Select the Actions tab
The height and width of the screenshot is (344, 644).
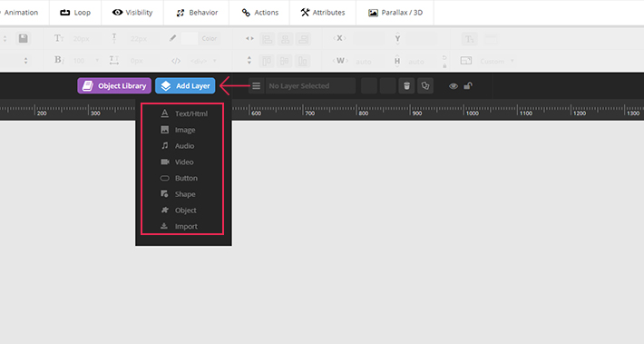[259, 13]
